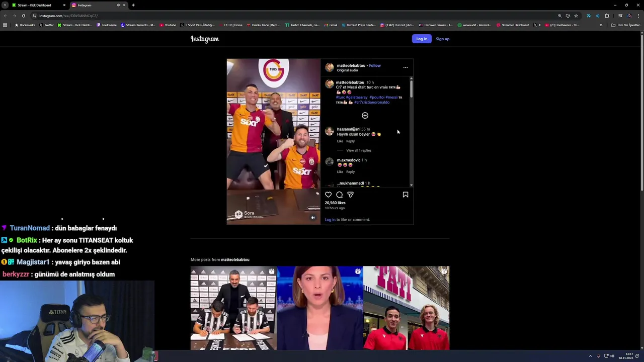Open the zoom magnifier icon in address bar
The width and height of the screenshot is (644, 362).
tap(559, 16)
